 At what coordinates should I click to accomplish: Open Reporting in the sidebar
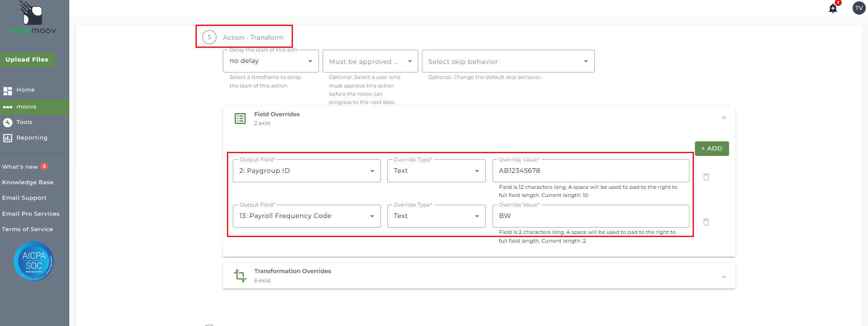point(31,138)
